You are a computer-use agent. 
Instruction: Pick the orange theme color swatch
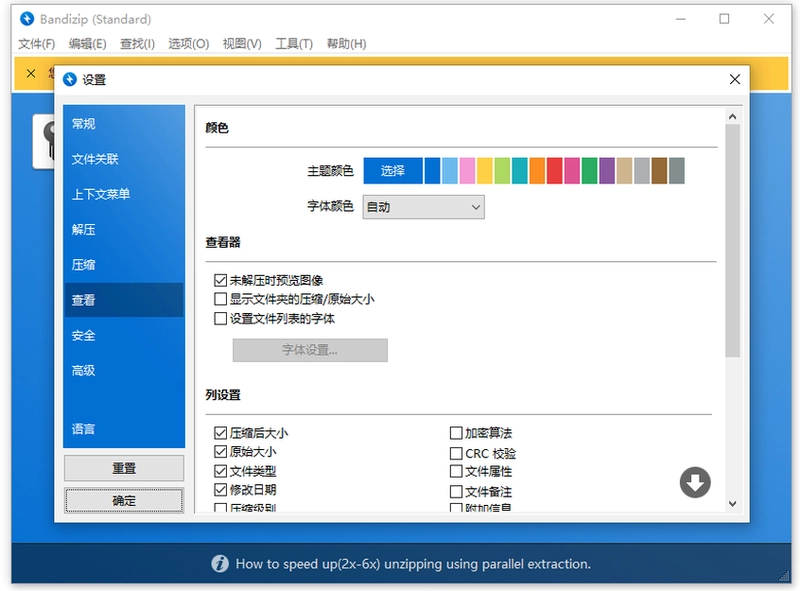point(537,170)
